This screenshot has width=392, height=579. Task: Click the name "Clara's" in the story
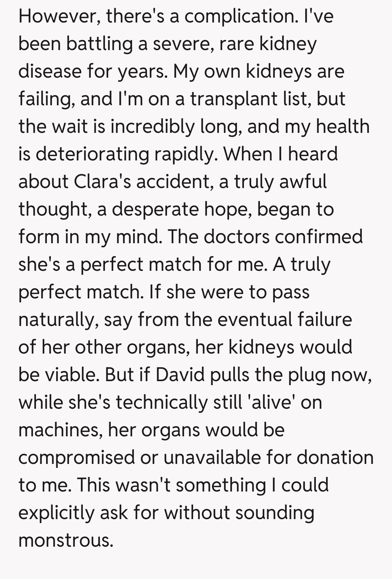tap(102, 182)
